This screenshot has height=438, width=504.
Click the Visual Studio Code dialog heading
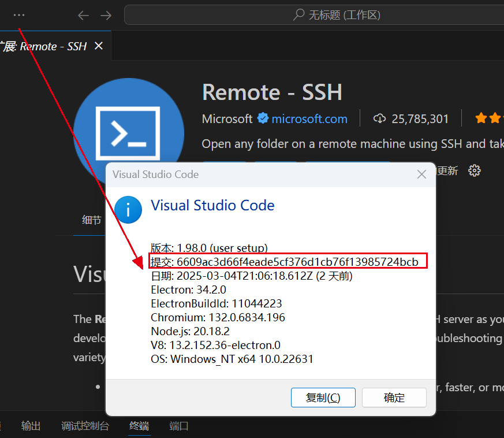pos(212,205)
